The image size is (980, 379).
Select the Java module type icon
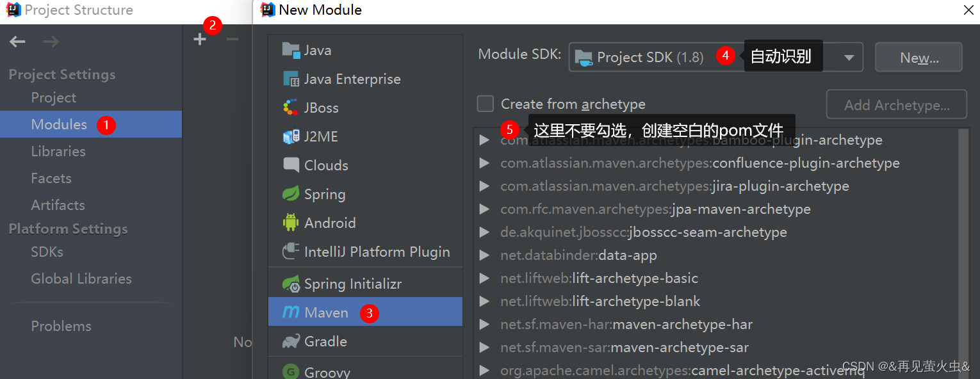tap(291, 50)
